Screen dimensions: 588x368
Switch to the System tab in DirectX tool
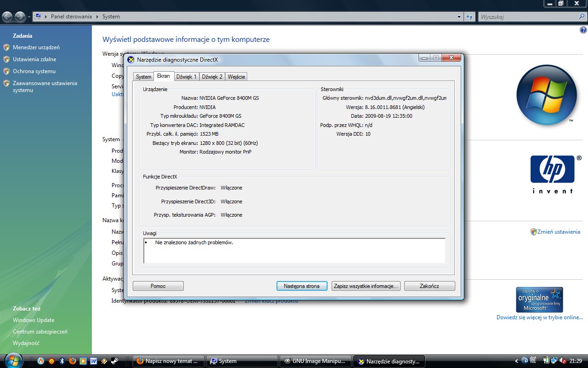143,77
